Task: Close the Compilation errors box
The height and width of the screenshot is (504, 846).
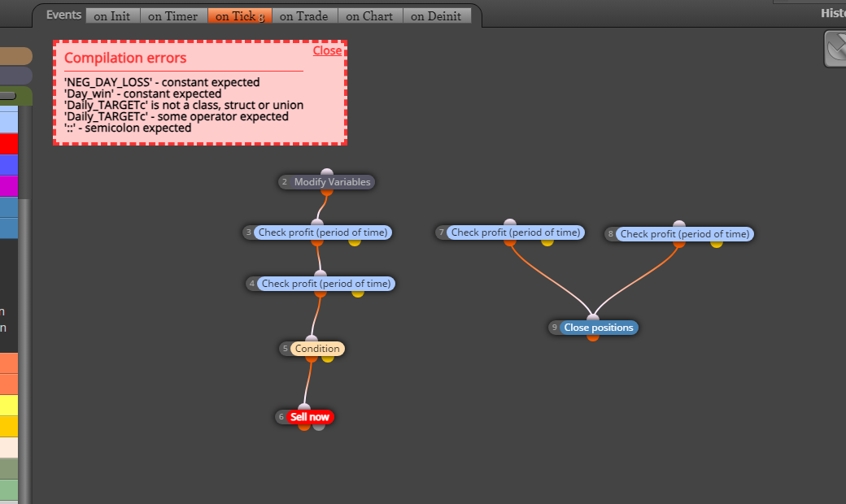Action: coord(327,50)
